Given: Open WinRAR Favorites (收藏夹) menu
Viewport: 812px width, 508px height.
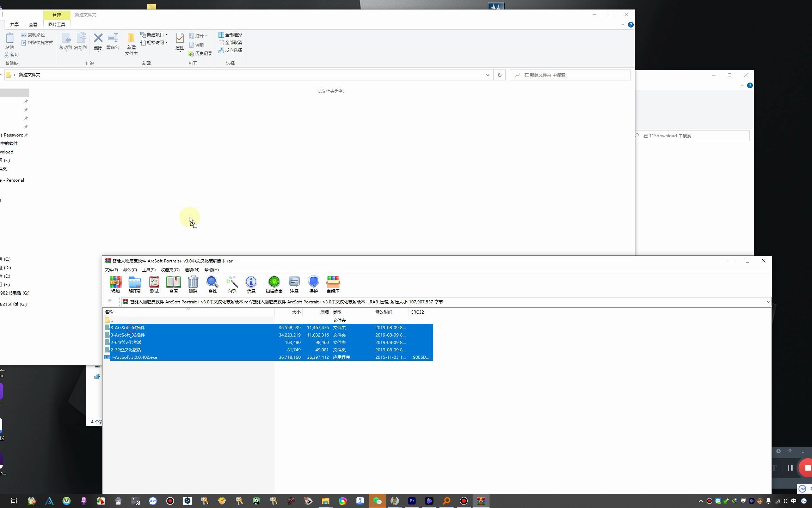Looking at the screenshot, I should coord(170,270).
